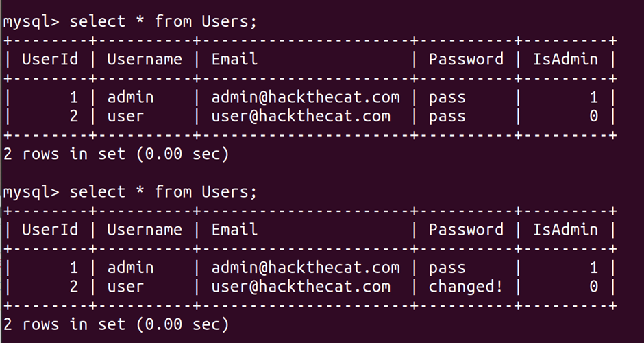Image resolution: width=644 pixels, height=343 pixels.
Task: Click user@hackthecat.com in the second result table
Action: pyautogui.click(x=301, y=287)
